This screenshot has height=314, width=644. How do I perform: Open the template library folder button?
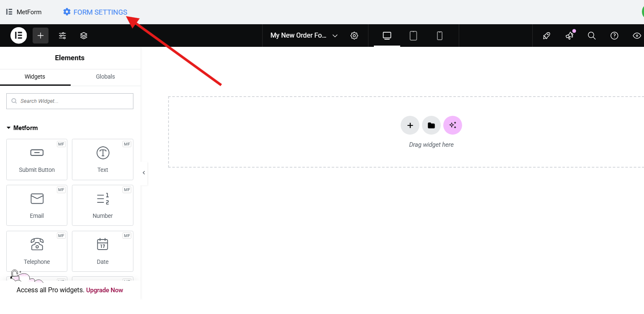point(431,125)
